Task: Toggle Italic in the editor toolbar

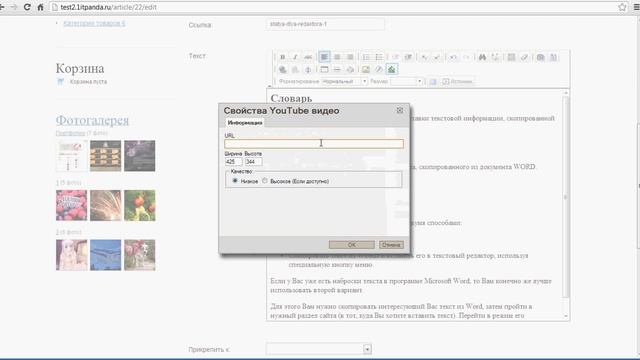Action: (295, 57)
